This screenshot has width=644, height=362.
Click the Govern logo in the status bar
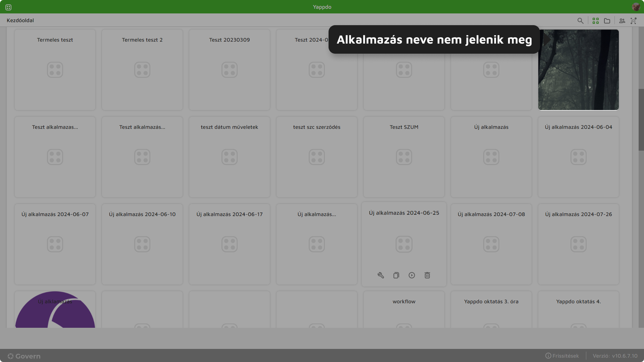pyautogui.click(x=23, y=356)
